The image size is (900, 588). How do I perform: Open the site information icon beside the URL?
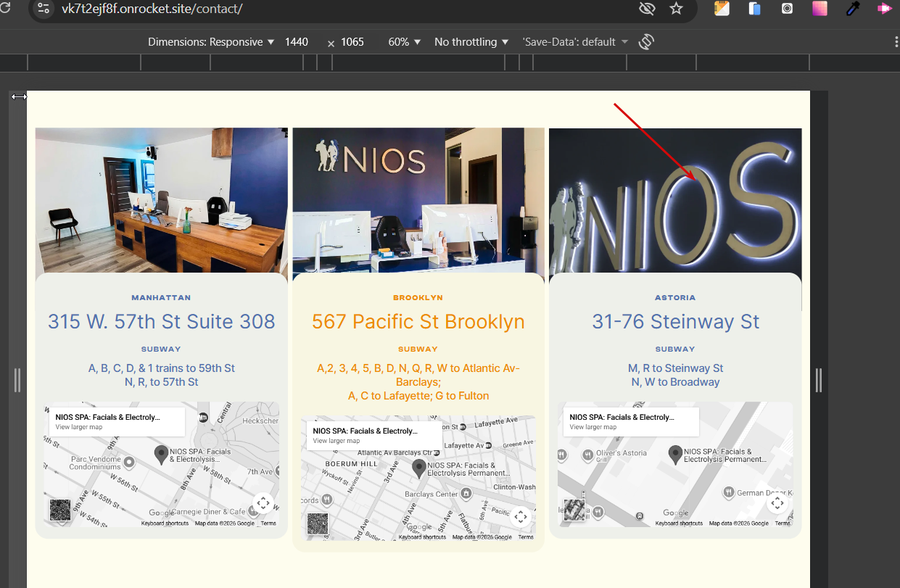[x=44, y=9]
